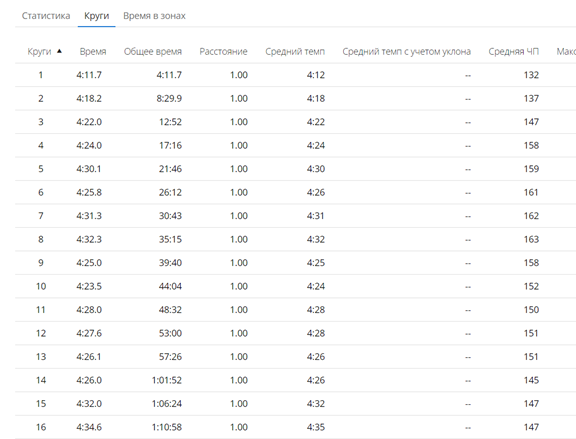Sort by Общее время column header
This screenshot has width=576, height=439.
153,51
